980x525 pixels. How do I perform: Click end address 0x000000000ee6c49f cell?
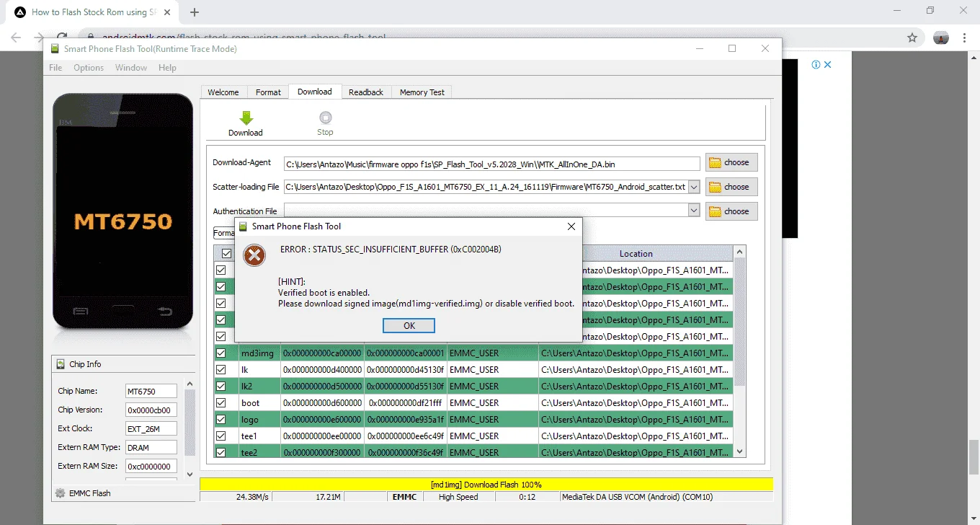406,436
